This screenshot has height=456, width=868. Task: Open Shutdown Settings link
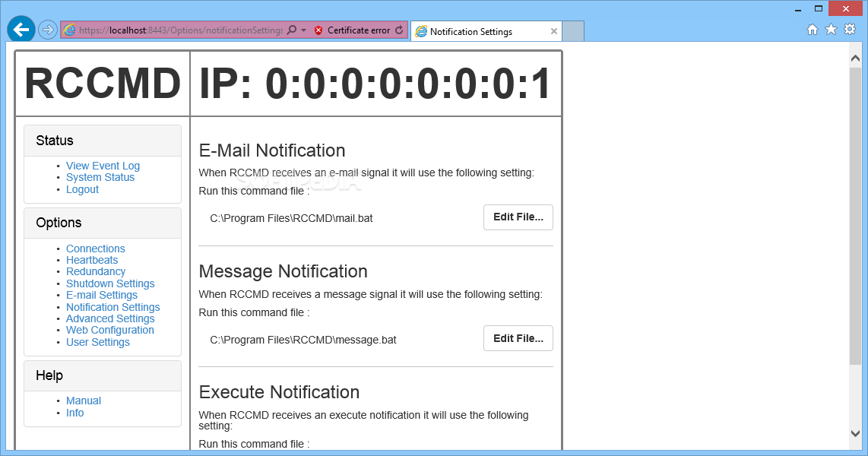(x=110, y=283)
